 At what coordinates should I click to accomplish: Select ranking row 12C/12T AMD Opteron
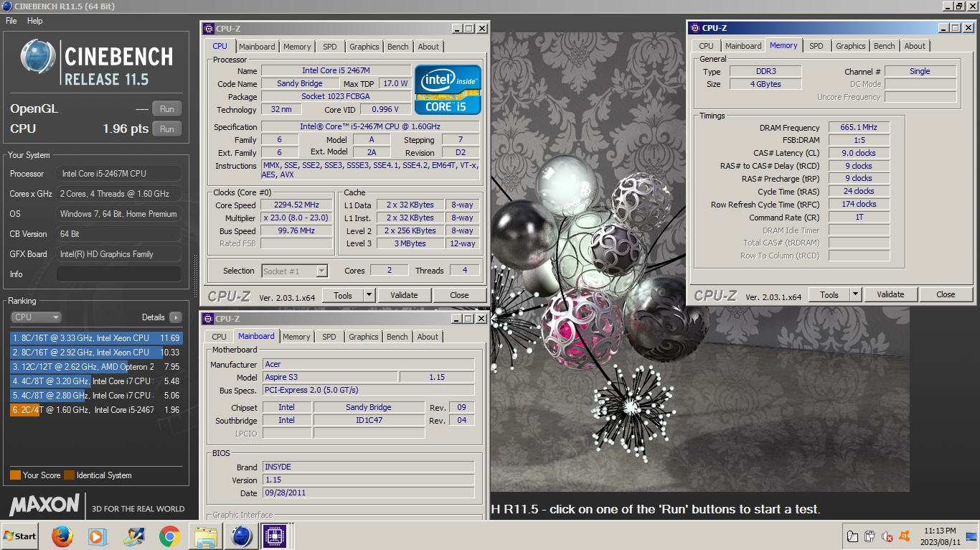(96, 367)
